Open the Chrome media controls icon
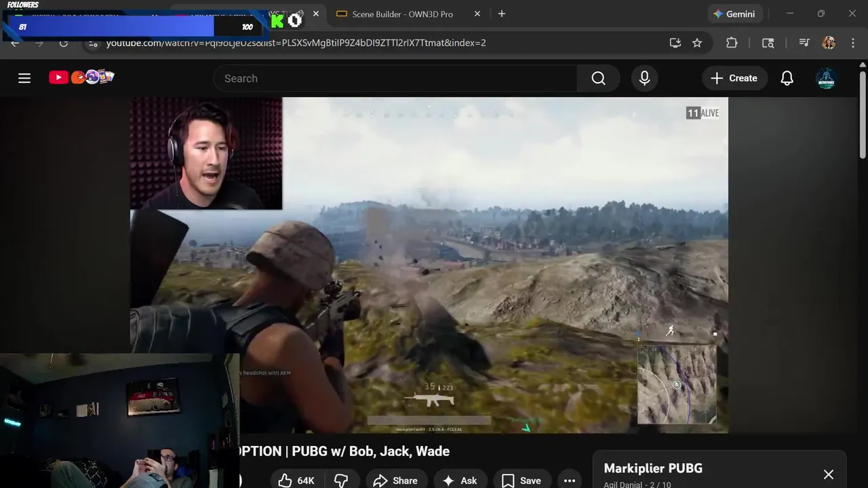The height and width of the screenshot is (488, 868). click(804, 43)
